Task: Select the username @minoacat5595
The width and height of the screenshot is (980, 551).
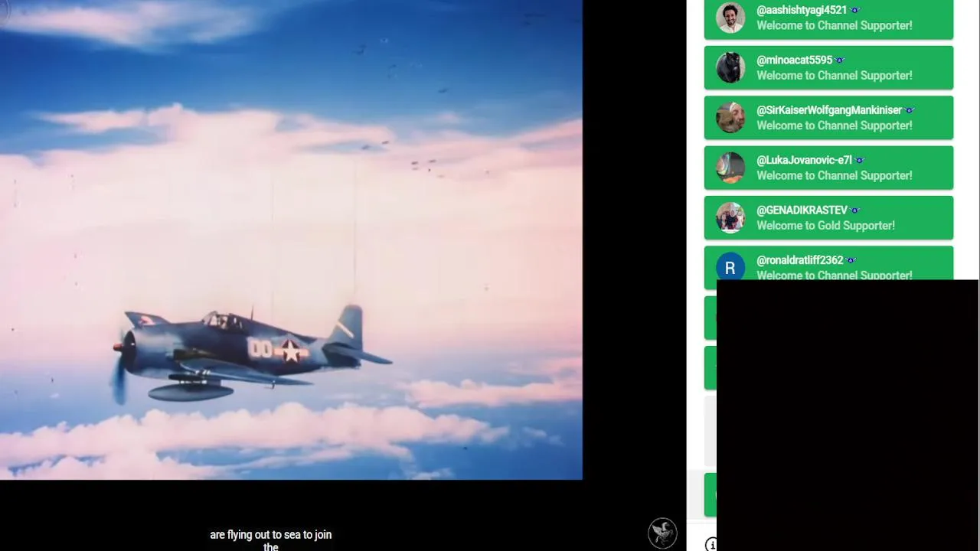Action: pos(794,60)
